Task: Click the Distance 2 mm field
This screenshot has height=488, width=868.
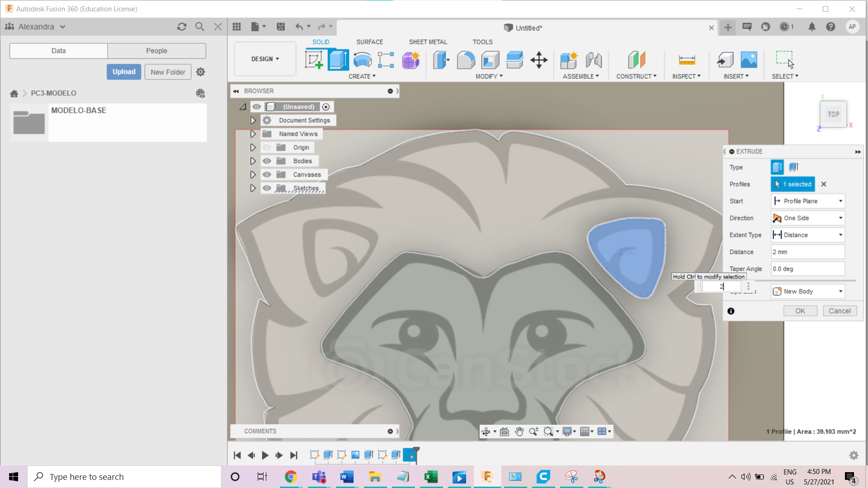Action: point(808,252)
